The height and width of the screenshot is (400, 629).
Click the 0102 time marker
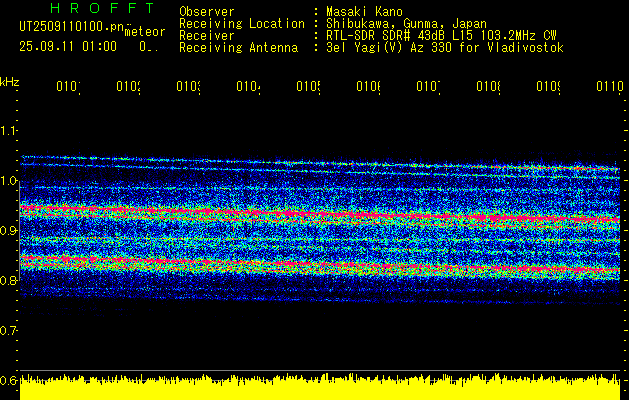coord(128,86)
